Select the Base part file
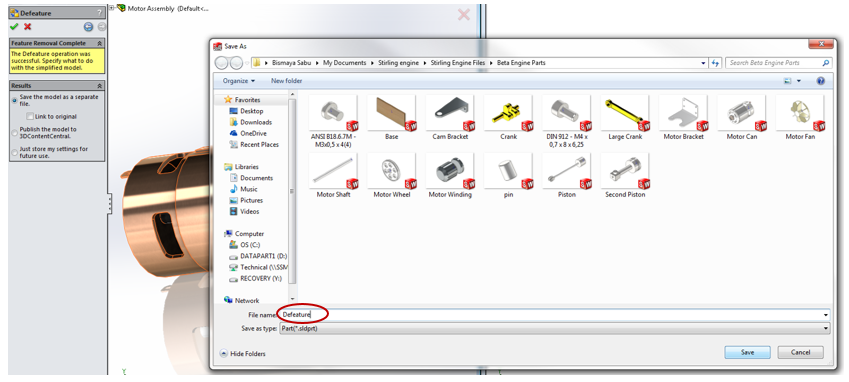The width and height of the screenshot is (849, 382). [391, 118]
